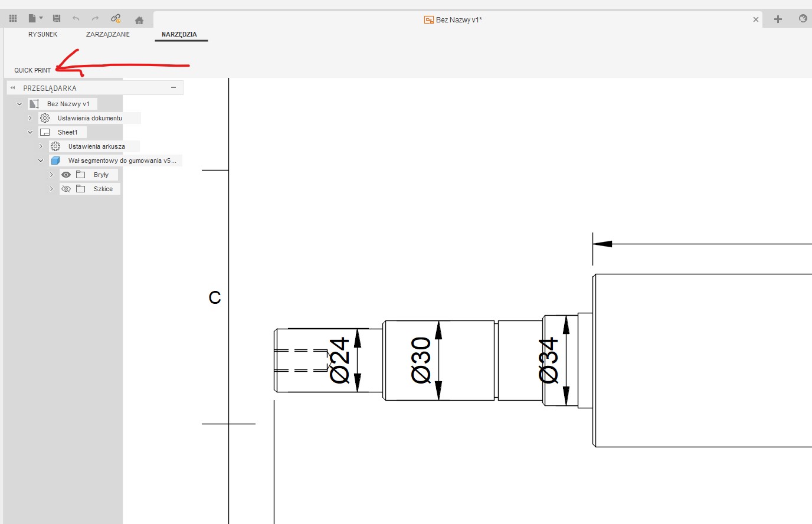This screenshot has height=524, width=812.
Task: Click the link/references icon in the top bar
Action: tap(116, 19)
